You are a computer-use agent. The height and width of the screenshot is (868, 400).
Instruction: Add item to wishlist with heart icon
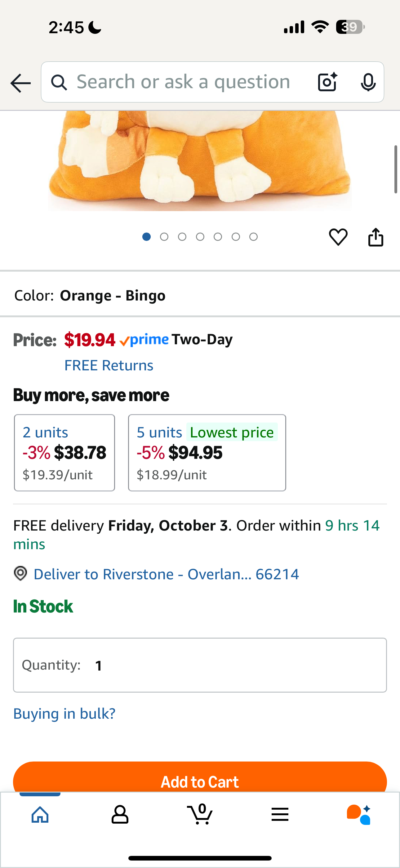[x=338, y=237]
